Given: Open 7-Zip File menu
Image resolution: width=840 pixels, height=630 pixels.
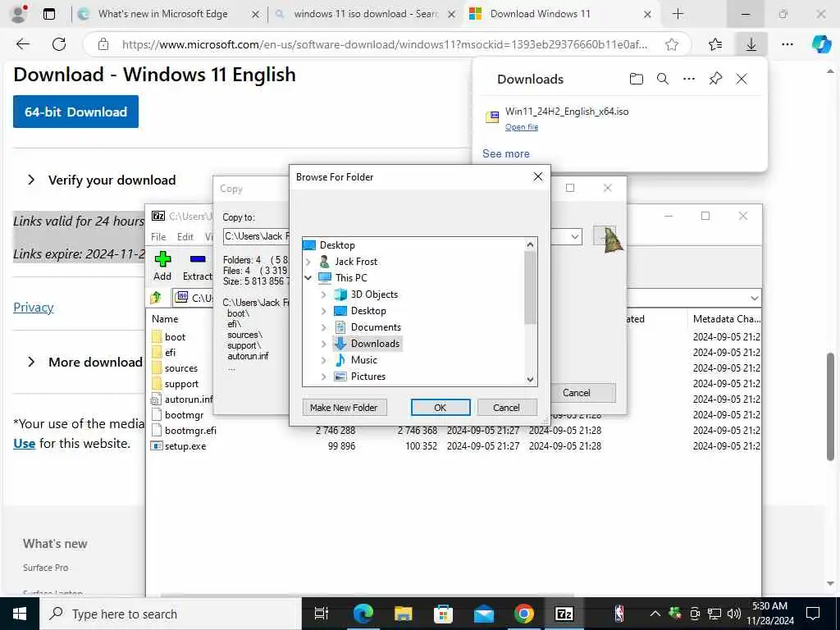Looking at the screenshot, I should [x=158, y=237].
